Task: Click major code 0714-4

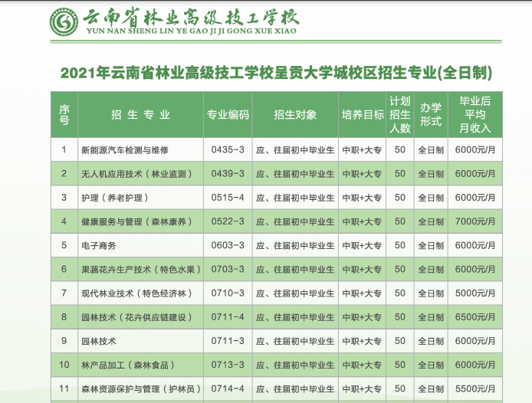Action: coord(228,388)
